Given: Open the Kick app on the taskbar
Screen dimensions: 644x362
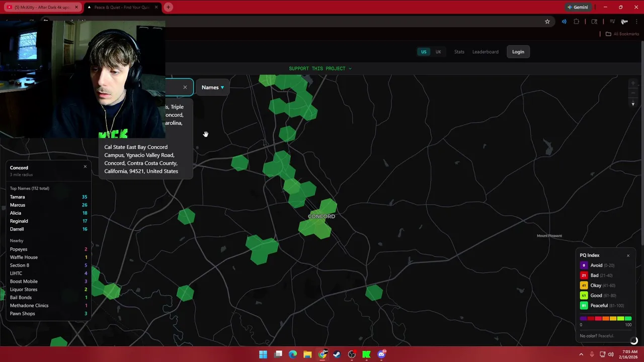Looking at the screenshot, I should tap(367, 354).
